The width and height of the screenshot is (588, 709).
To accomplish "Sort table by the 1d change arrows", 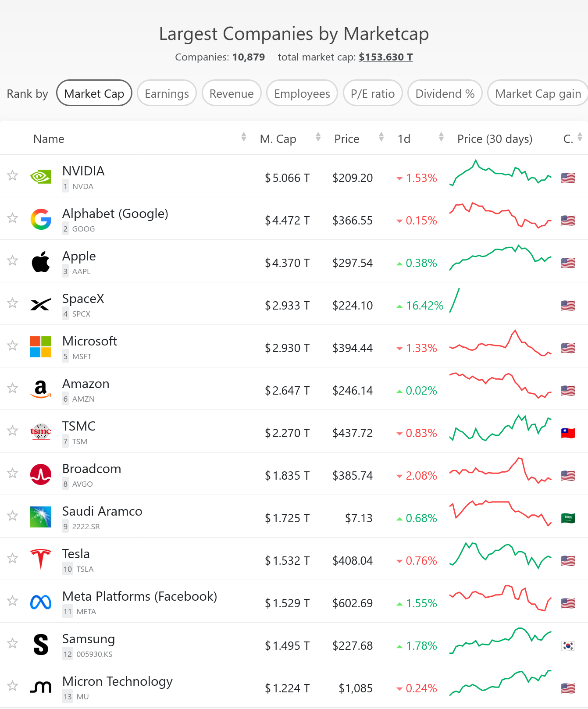I will pyautogui.click(x=442, y=137).
